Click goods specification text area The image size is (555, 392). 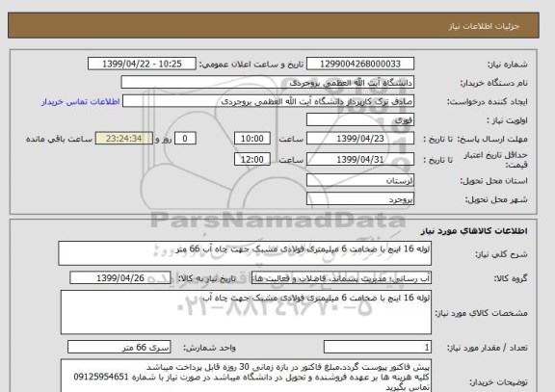pyautogui.click(x=246, y=312)
